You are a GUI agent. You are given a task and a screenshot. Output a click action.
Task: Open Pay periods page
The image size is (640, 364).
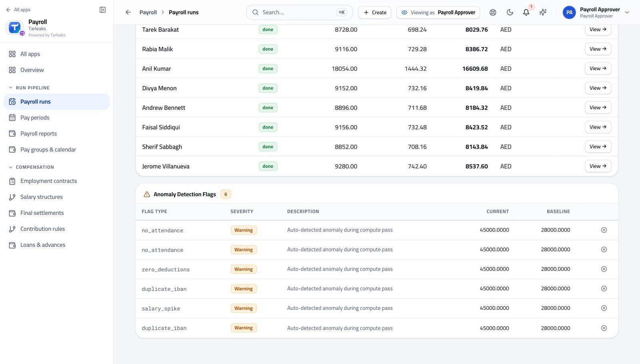tap(56, 118)
